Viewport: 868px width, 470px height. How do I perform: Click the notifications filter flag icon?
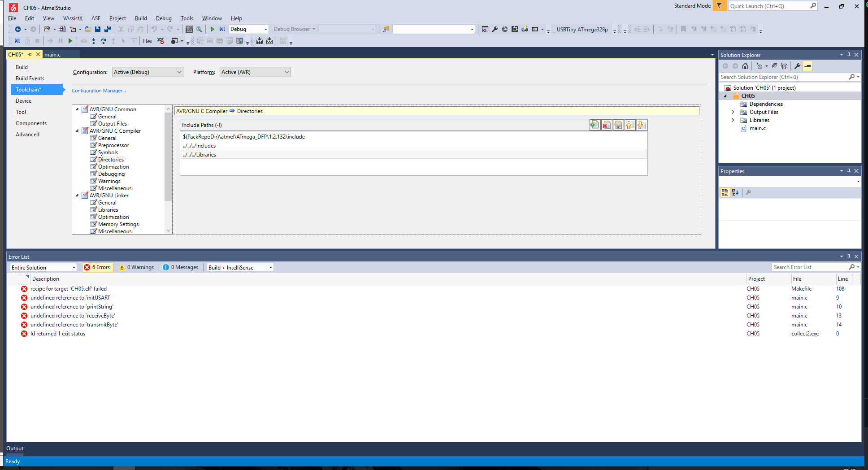tap(720, 6)
